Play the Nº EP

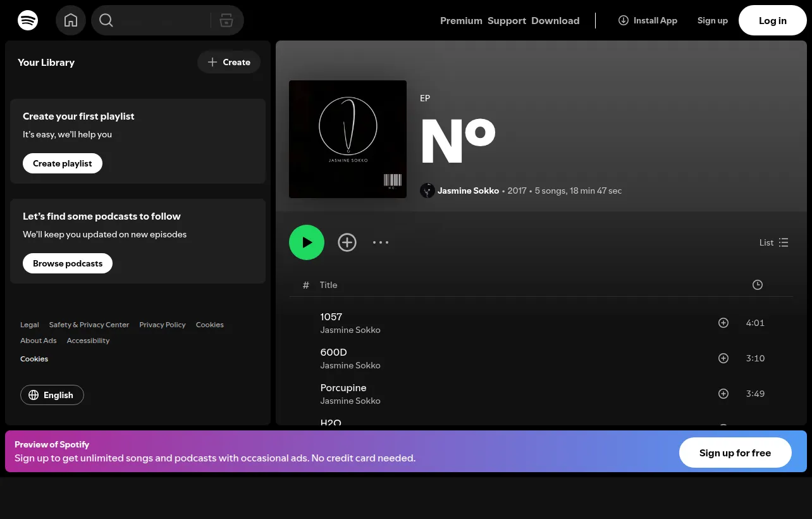tap(307, 242)
